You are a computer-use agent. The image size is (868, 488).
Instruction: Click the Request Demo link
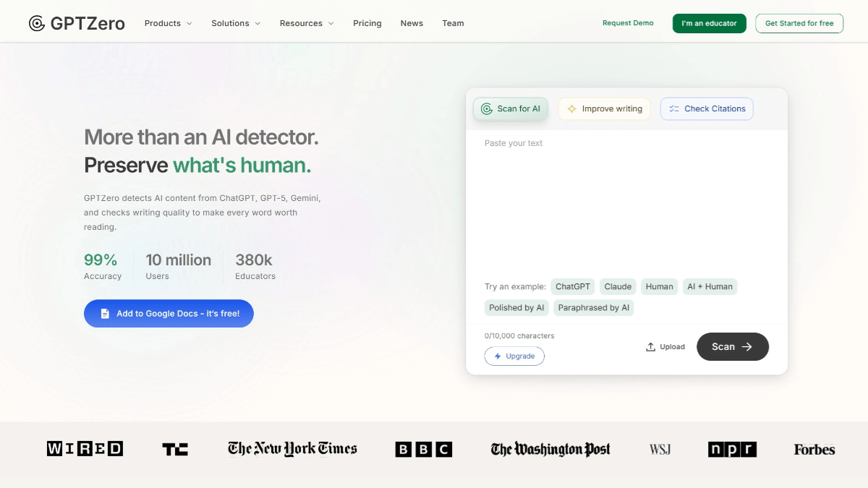628,23
